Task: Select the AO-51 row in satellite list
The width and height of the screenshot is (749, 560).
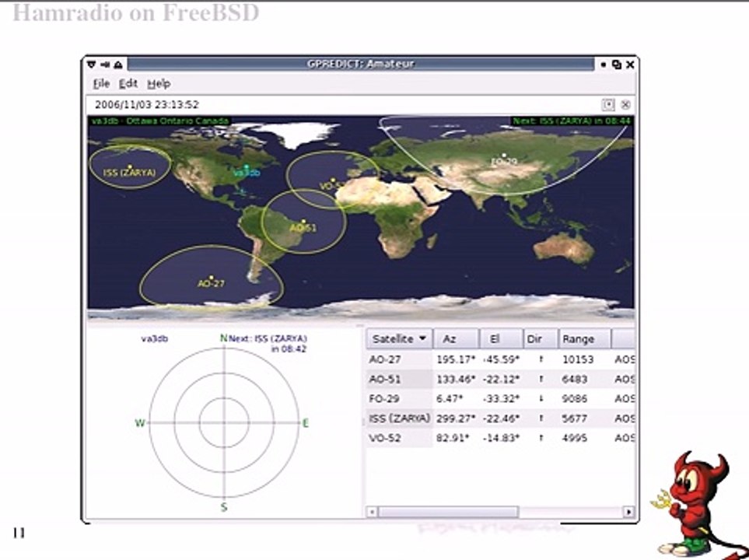Action: [500, 380]
